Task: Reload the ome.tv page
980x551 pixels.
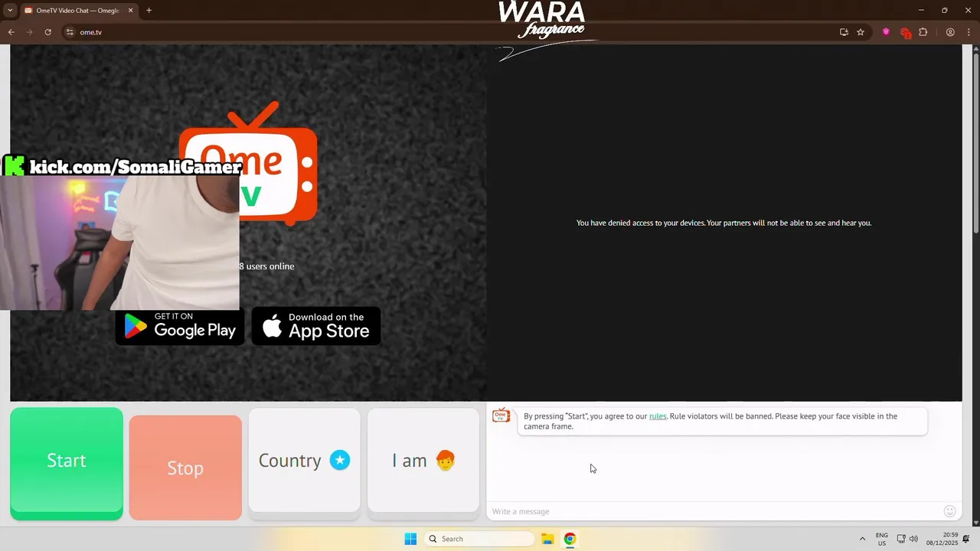Action: coord(48,32)
